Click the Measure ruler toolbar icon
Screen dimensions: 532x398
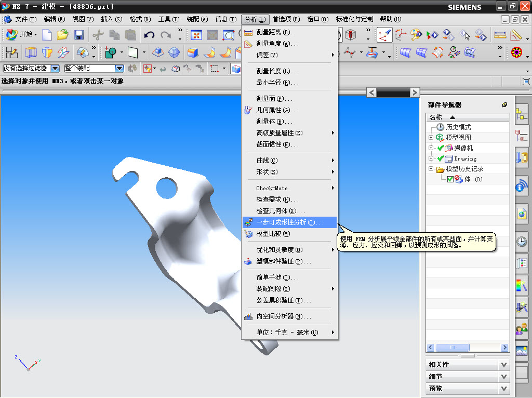500,35
